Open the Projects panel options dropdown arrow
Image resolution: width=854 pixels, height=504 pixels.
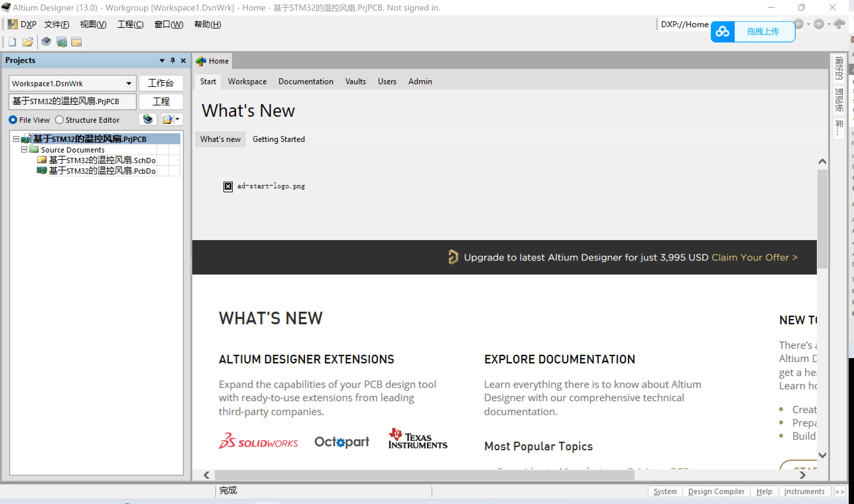point(162,60)
